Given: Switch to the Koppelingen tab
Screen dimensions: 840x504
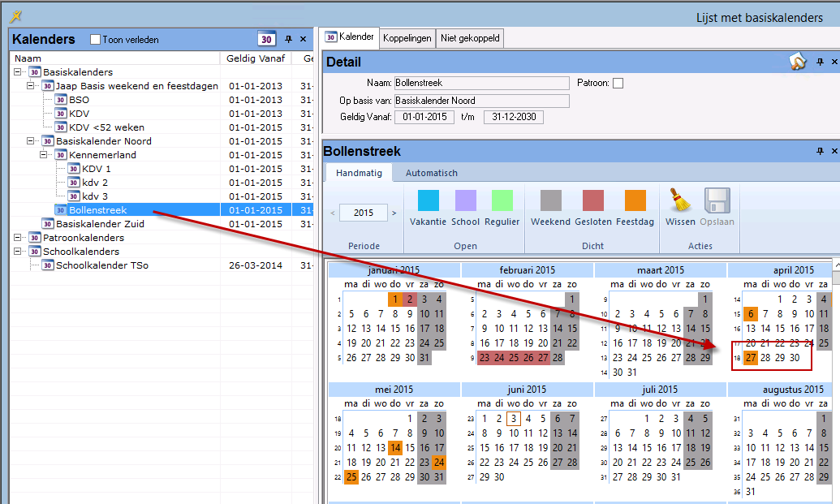Looking at the screenshot, I should click(407, 38).
